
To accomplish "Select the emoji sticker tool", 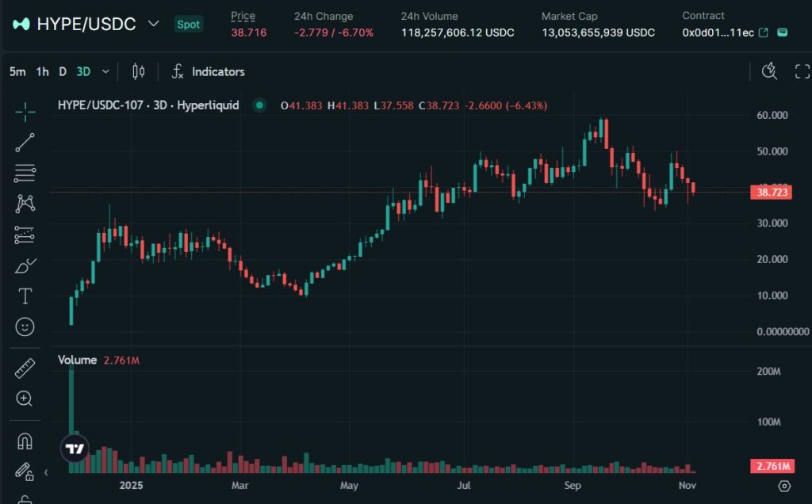I will coord(25,325).
